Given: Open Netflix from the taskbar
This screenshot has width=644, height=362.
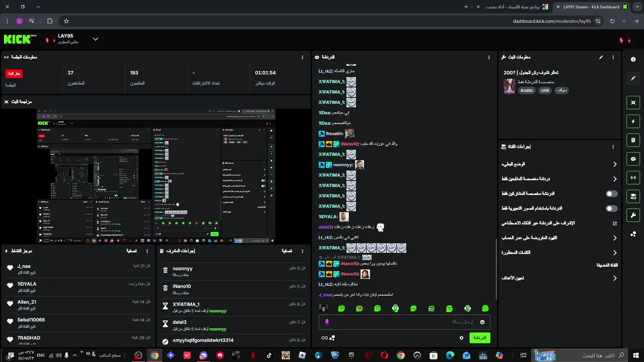Looking at the screenshot, I should [253, 355].
